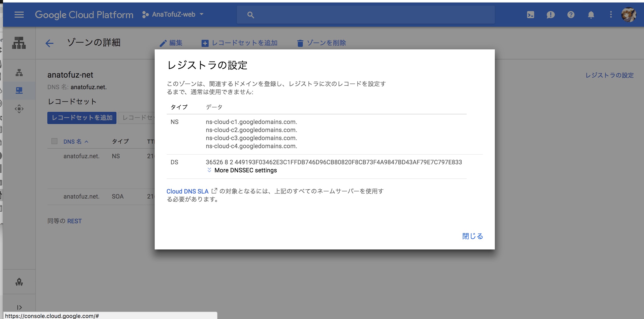Open AnaTofuZ-web project selector dropdown

coord(173,15)
